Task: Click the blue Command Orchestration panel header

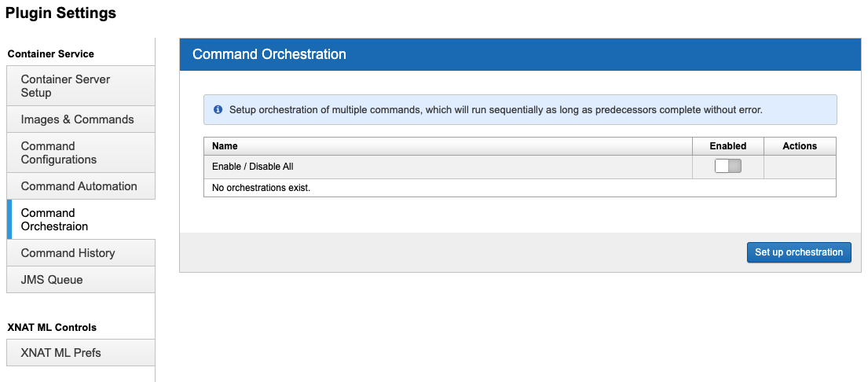Action: (520, 54)
